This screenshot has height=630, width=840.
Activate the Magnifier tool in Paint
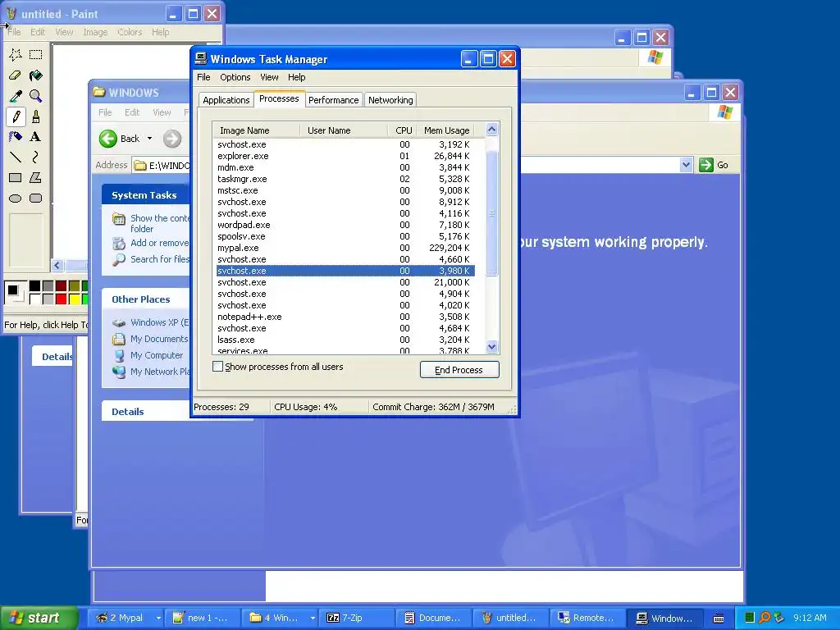point(36,96)
